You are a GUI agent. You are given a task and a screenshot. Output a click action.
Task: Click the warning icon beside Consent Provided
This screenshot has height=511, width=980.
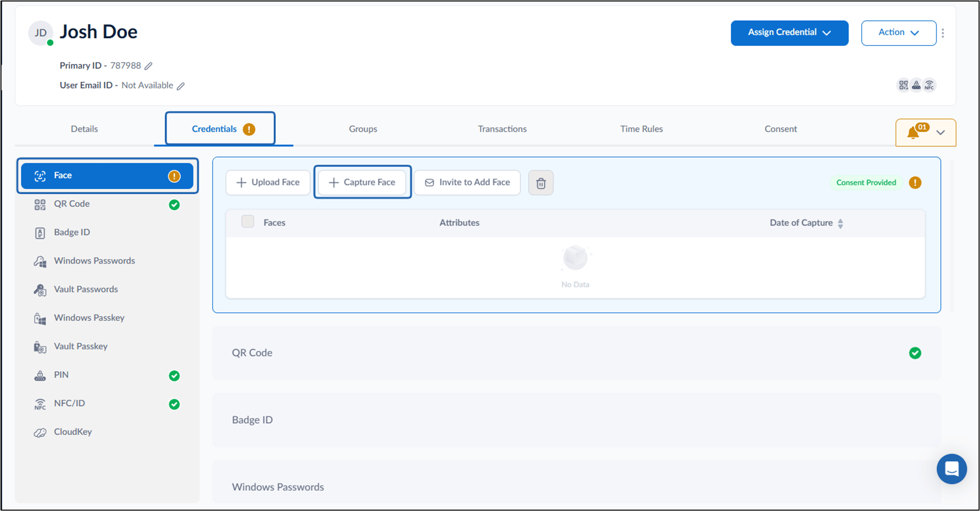click(x=915, y=182)
